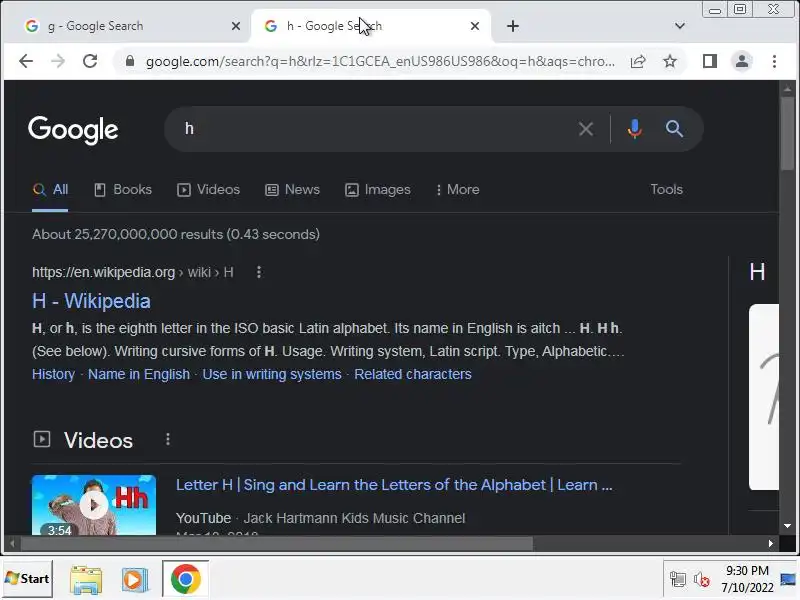Go back using the browser back arrow
The image size is (800, 600).
pos(26,61)
